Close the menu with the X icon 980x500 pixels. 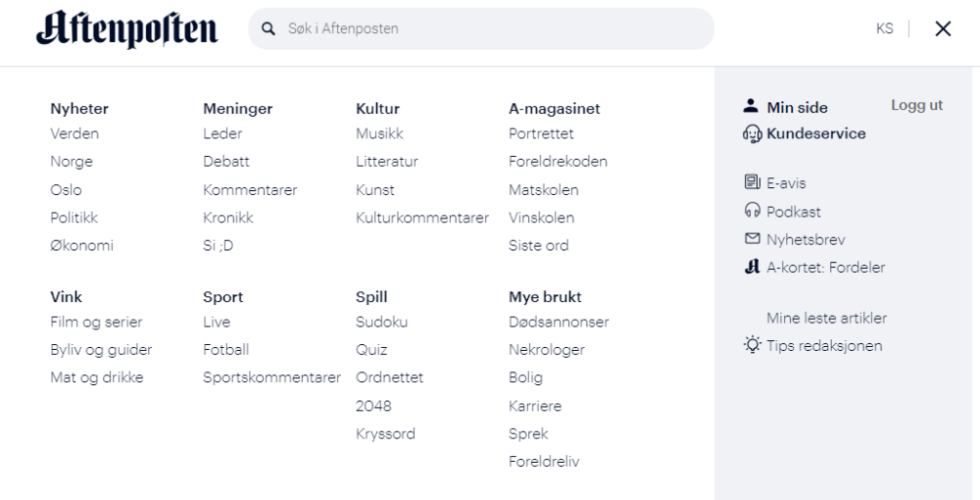tap(943, 28)
